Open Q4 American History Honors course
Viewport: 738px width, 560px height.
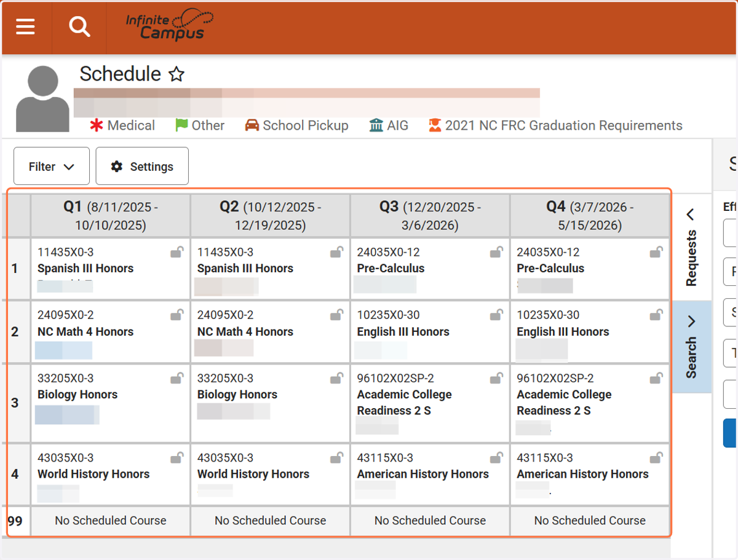tap(582, 475)
